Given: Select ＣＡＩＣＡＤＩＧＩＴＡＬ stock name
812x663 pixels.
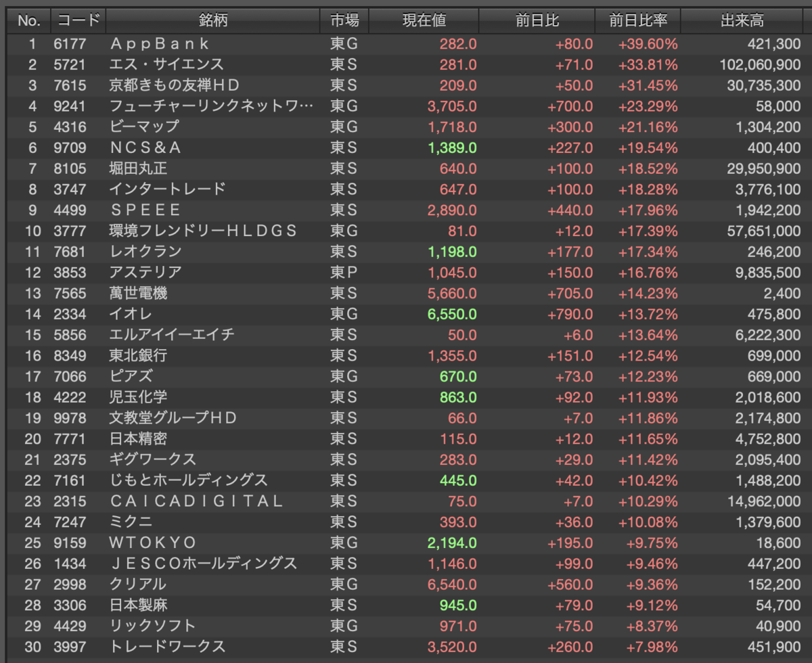Looking at the screenshot, I should point(196,501).
